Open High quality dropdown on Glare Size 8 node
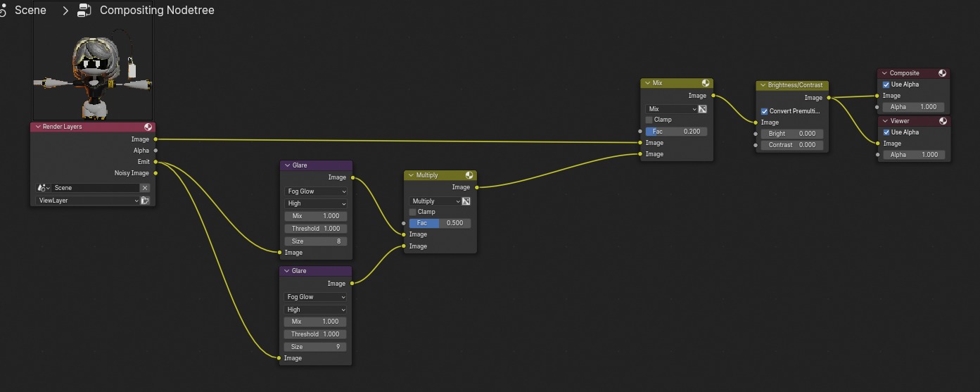Screen dimensions: 980x392 (316, 203)
